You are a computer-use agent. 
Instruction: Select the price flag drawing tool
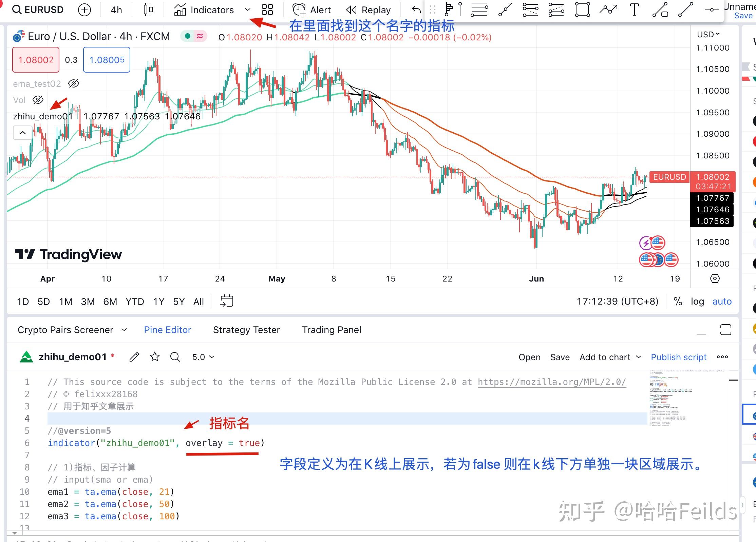pos(449,9)
